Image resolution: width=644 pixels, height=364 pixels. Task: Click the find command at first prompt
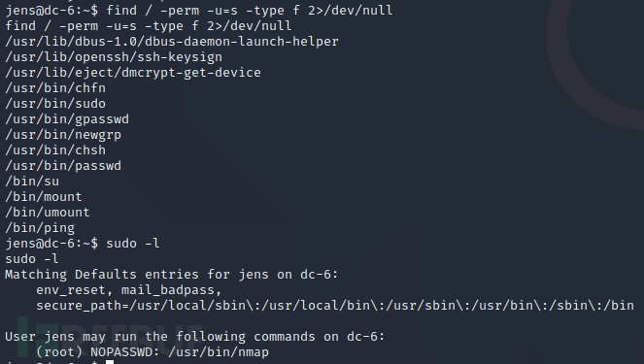pos(250,11)
